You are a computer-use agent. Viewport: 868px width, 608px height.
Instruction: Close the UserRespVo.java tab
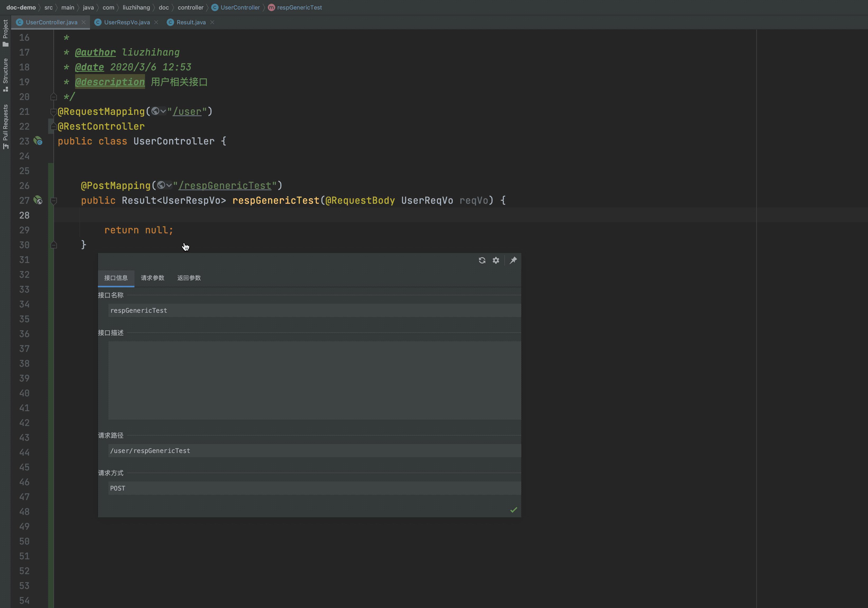coord(156,22)
